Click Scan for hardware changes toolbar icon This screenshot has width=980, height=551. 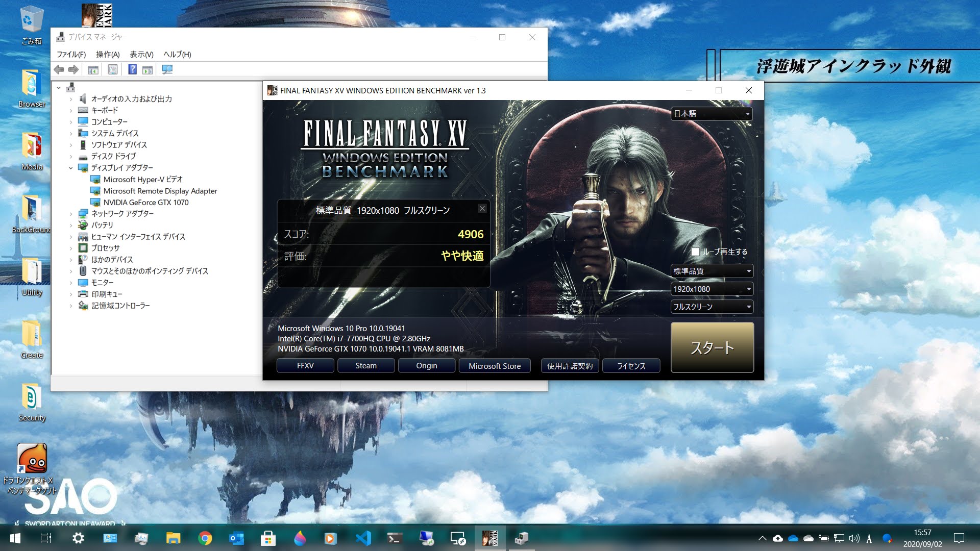[167, 69]
